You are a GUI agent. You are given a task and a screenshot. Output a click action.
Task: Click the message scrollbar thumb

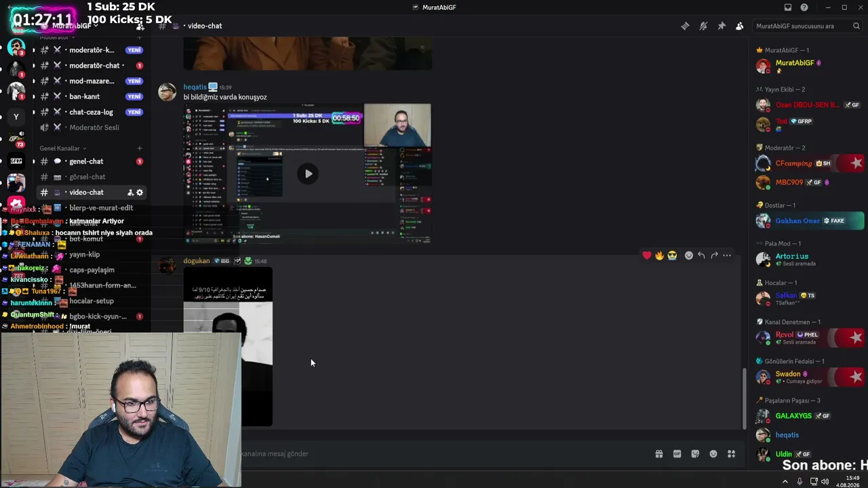744,399
